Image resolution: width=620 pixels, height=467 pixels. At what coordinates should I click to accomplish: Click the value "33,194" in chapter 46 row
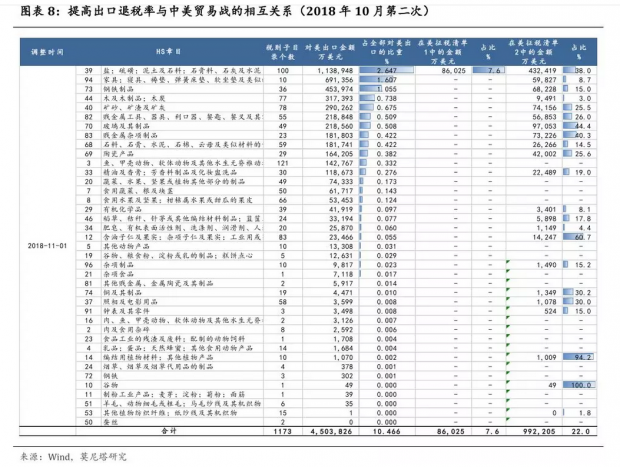[x=341, y=219]
